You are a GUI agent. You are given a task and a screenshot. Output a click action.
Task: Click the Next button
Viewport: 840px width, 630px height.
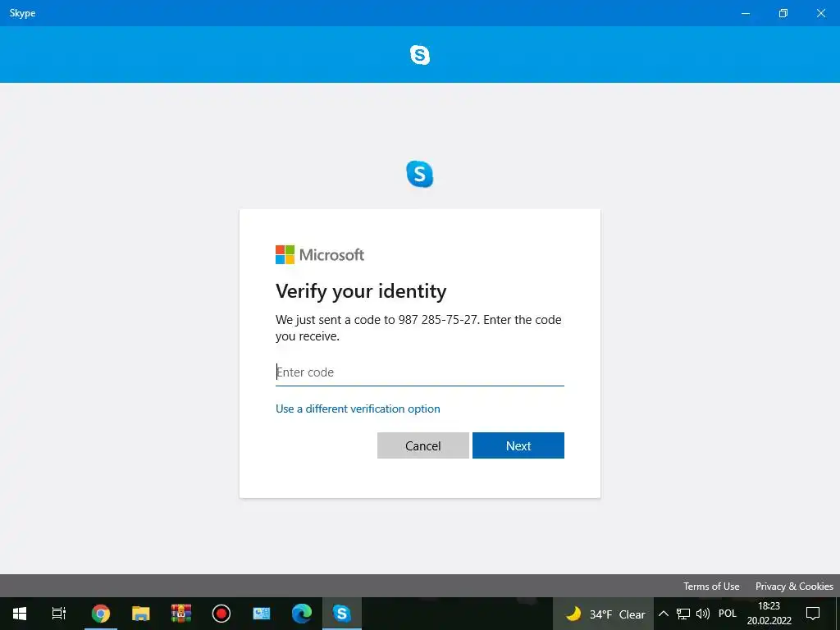[x=518, y=445]
